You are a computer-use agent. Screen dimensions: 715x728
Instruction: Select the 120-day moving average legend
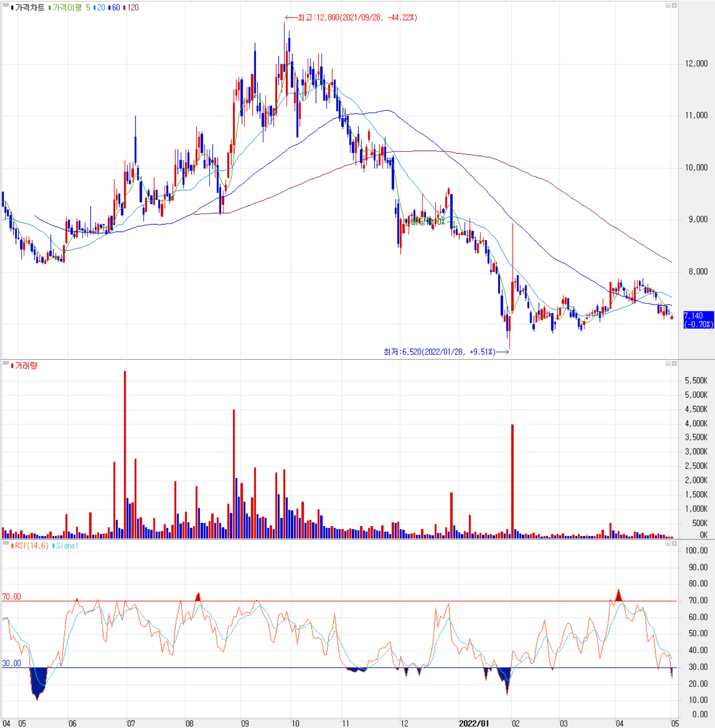tap(132, 7)
